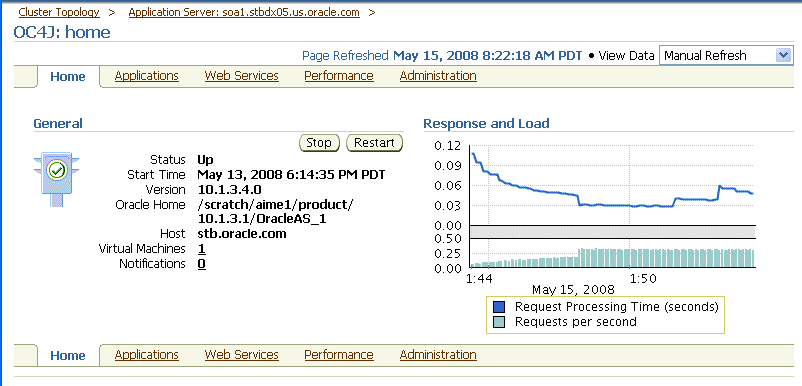The height and width of the screenshot is (386, 802).
Task: Select the bottom Home tab
Action: tap(68, 355)
